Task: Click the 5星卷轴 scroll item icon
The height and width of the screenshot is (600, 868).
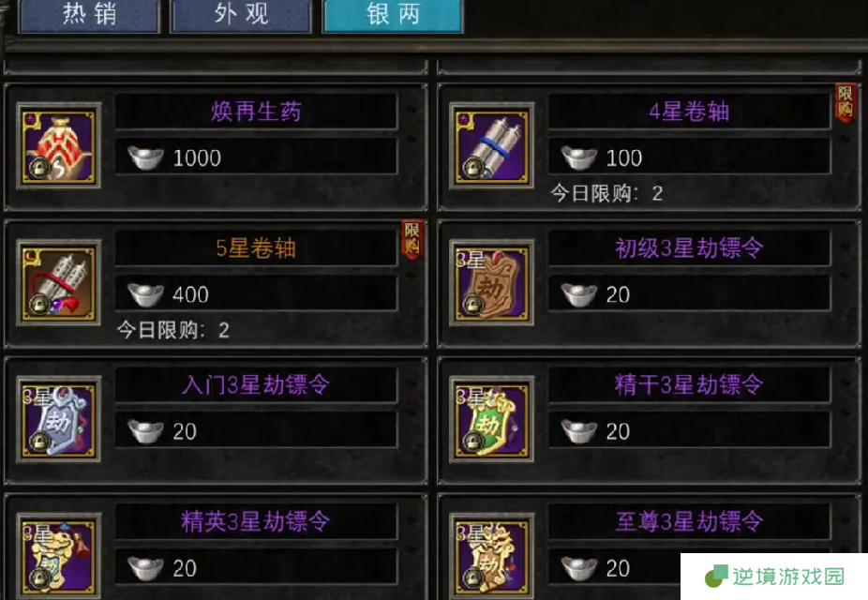Action: (59, 282)
